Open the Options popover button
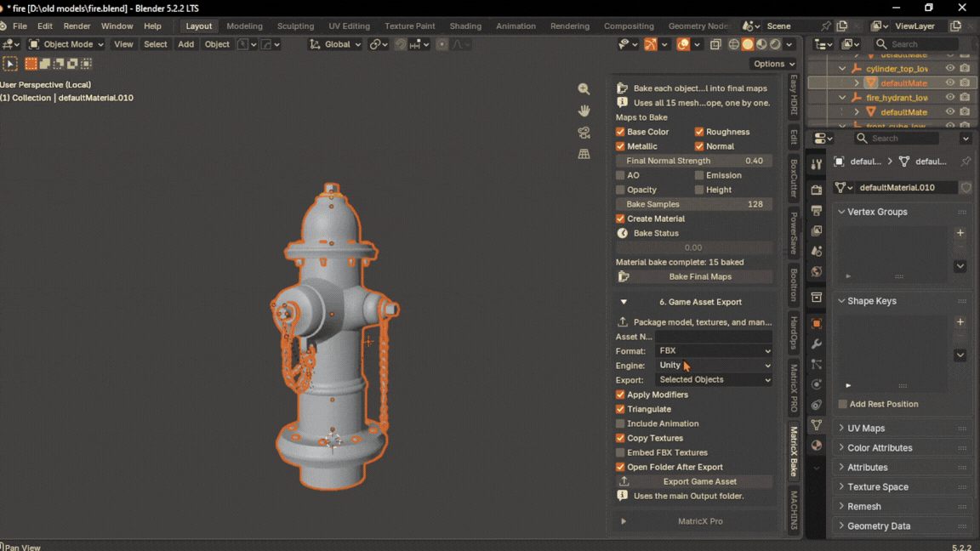Screen dimensions: 980x551 (774, 64)
